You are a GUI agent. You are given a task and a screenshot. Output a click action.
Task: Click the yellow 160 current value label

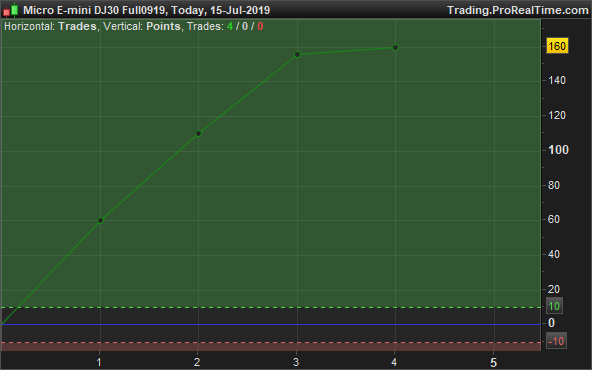(557, 46)
